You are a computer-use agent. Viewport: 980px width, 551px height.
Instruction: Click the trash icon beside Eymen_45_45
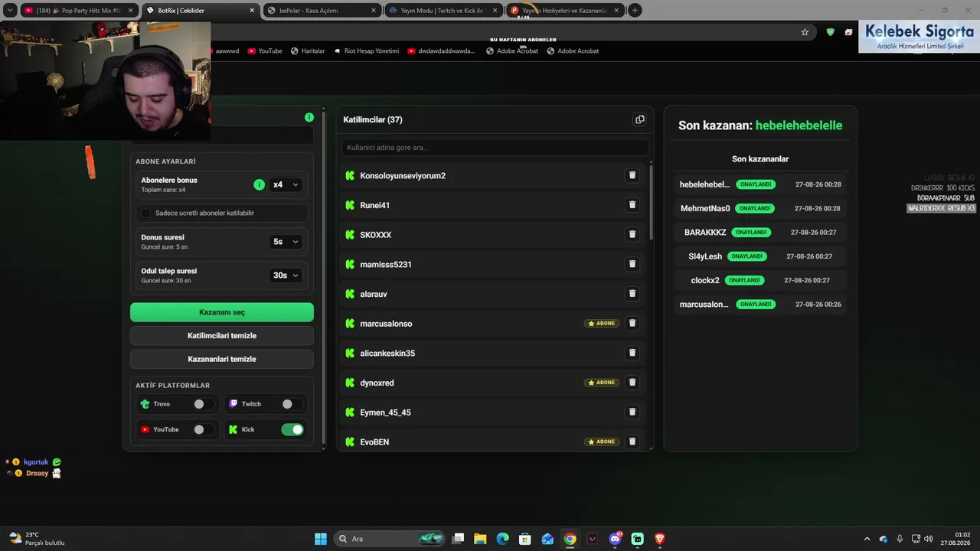(x=632, y=412)
